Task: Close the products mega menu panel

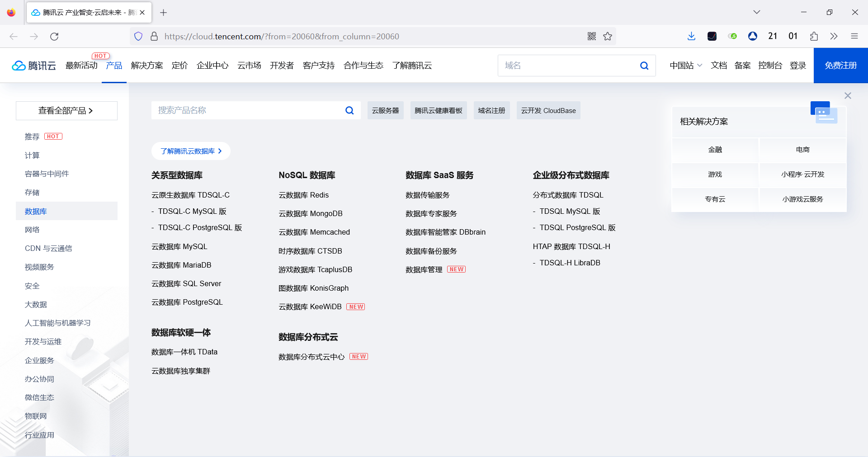Action: click(848, 95)
